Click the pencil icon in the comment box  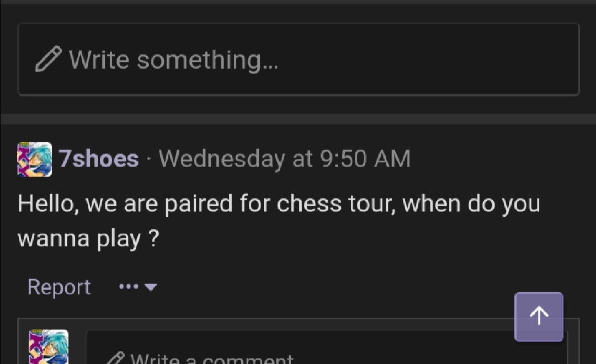tap(115, 358)
